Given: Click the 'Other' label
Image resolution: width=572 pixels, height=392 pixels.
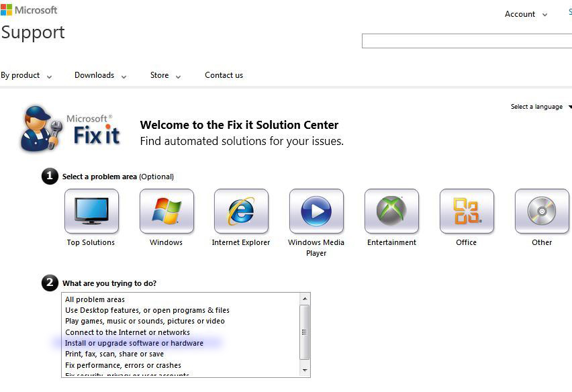Looking at the screenshot, I should coord(542,242).
